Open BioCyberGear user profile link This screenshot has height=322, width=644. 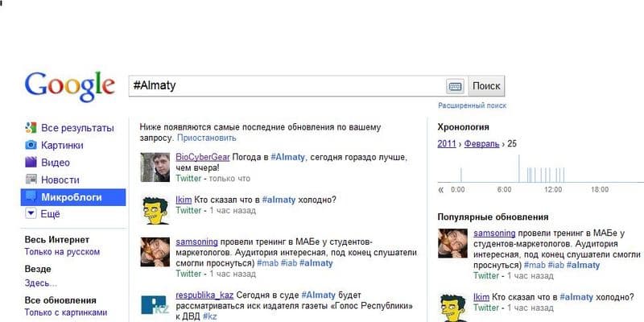click(x=203, y=157)
